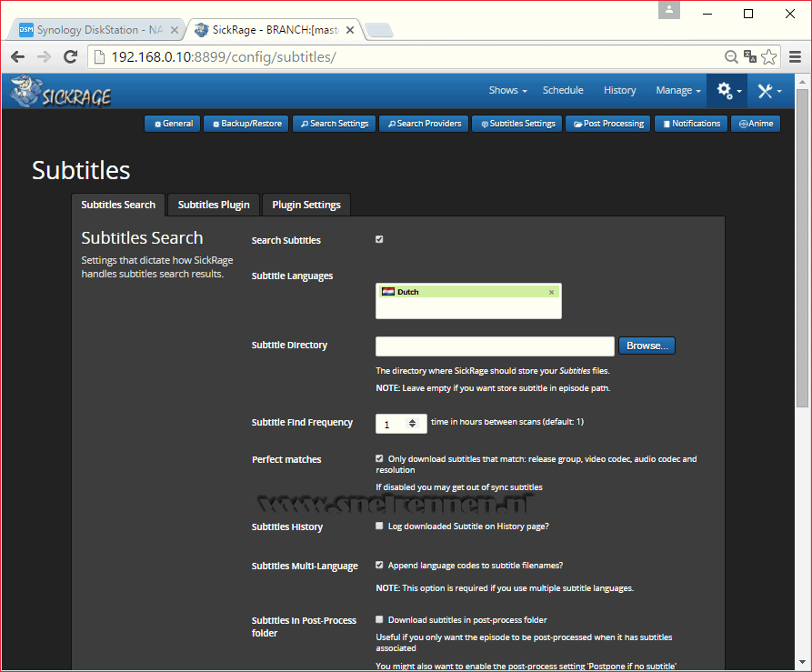Image resolution: width=812 pixels, height=672 pixels.
Task: Open the History page
Action: coord(619,90)
